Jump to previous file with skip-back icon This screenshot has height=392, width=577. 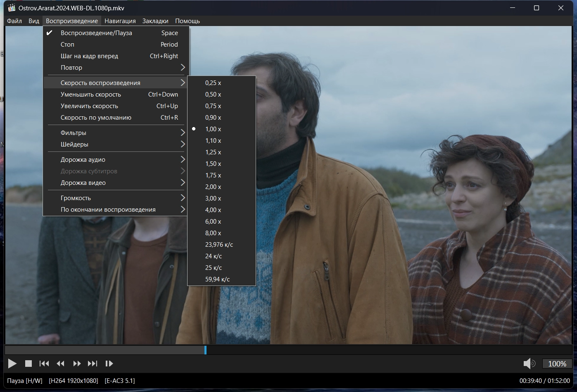[x=44, y=364]
